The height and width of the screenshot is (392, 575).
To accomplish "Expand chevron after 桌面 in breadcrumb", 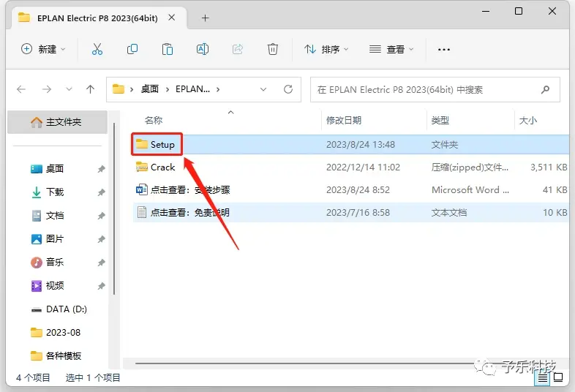I will 168,89.
